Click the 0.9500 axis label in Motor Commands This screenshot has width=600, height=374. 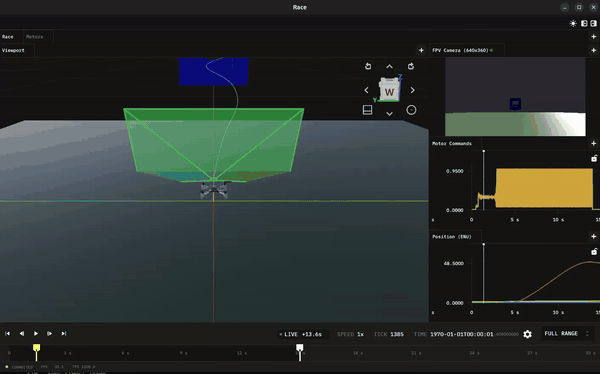coord(455,171)
